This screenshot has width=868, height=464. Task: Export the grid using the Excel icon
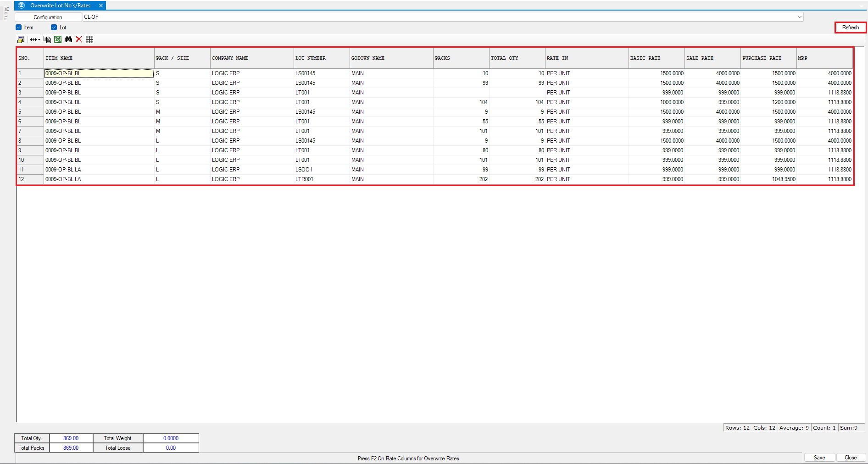(x=58, y=39)
